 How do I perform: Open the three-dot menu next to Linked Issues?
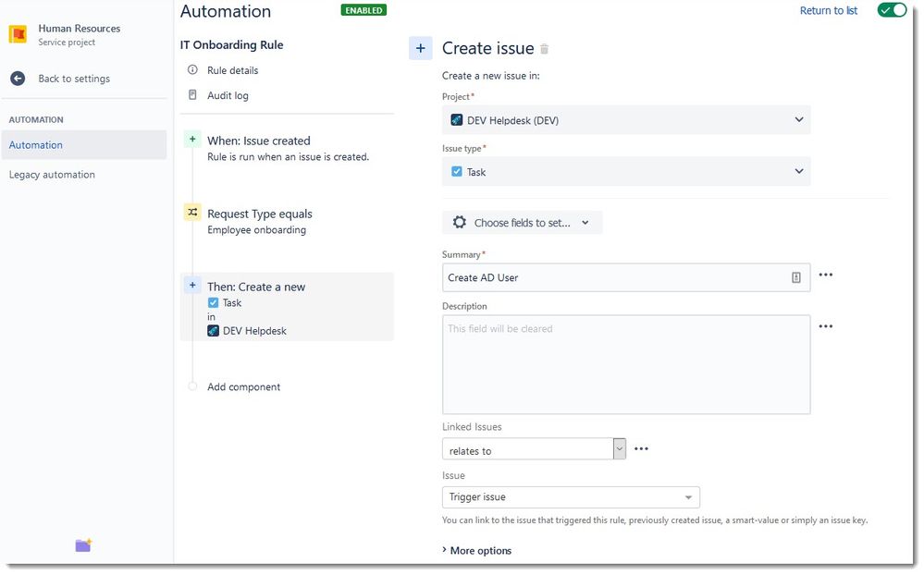[x=641, y=448]
